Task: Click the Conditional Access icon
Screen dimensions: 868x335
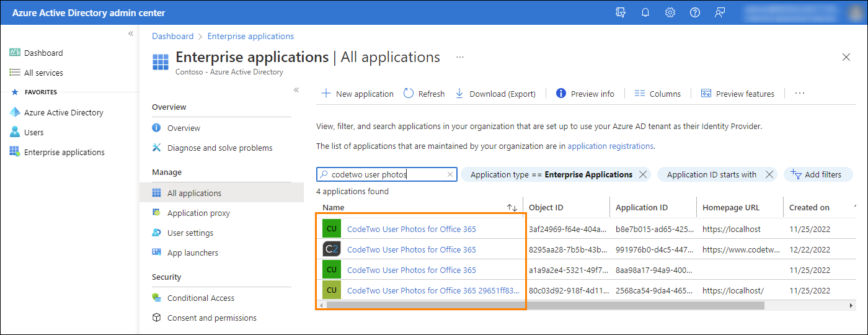Action: (x=157, y=298)
